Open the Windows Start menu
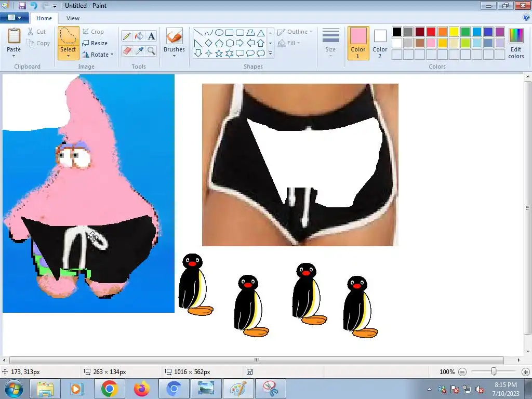The height and width of the screenshot is (399, 532). (x=14, y=389)
